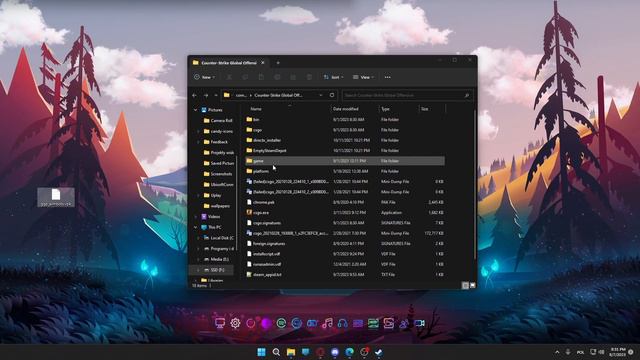640x360 pixels.
Task: Open the address bar history dropdown chevron
Action: click(x=321, y=95)
